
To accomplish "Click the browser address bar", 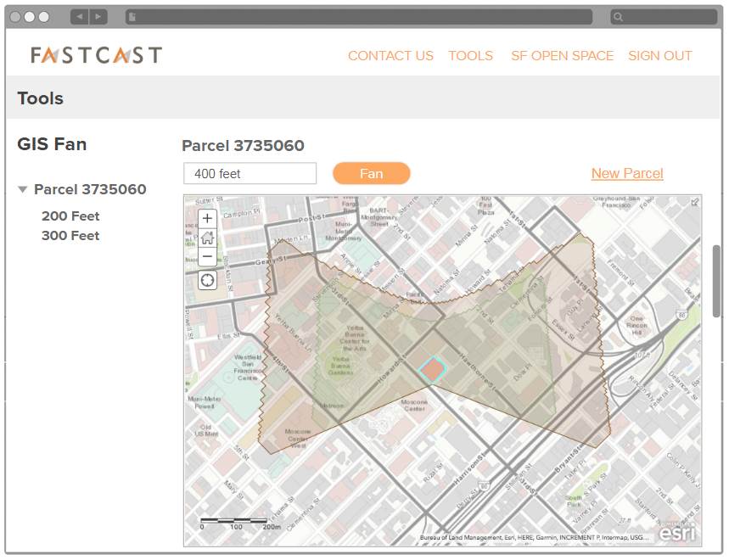I will click(x=359, y=17).
